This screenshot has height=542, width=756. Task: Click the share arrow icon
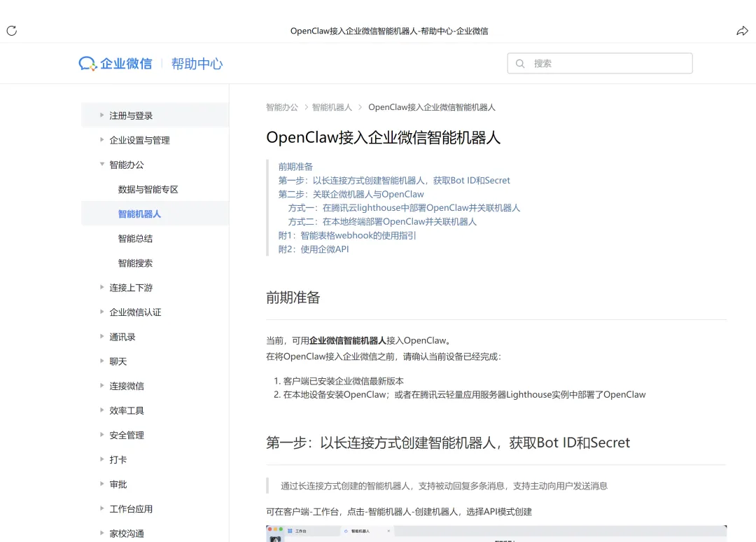[x=743, y=31]
